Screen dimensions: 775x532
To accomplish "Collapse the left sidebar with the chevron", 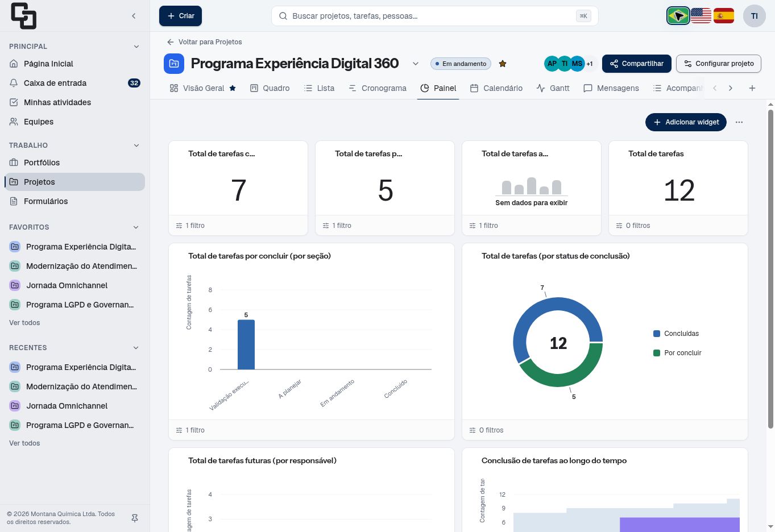I will [x=134, y=16].
